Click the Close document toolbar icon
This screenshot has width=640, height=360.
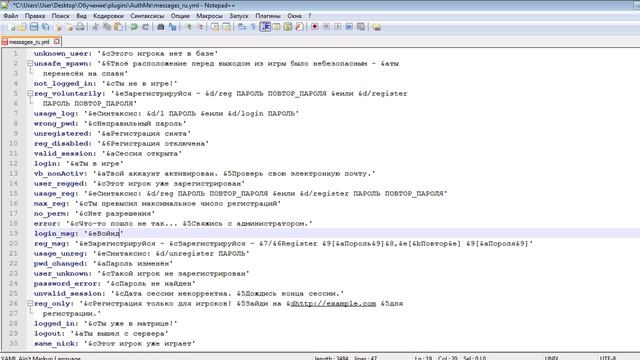pyautogui.click(x=58, y=27)
